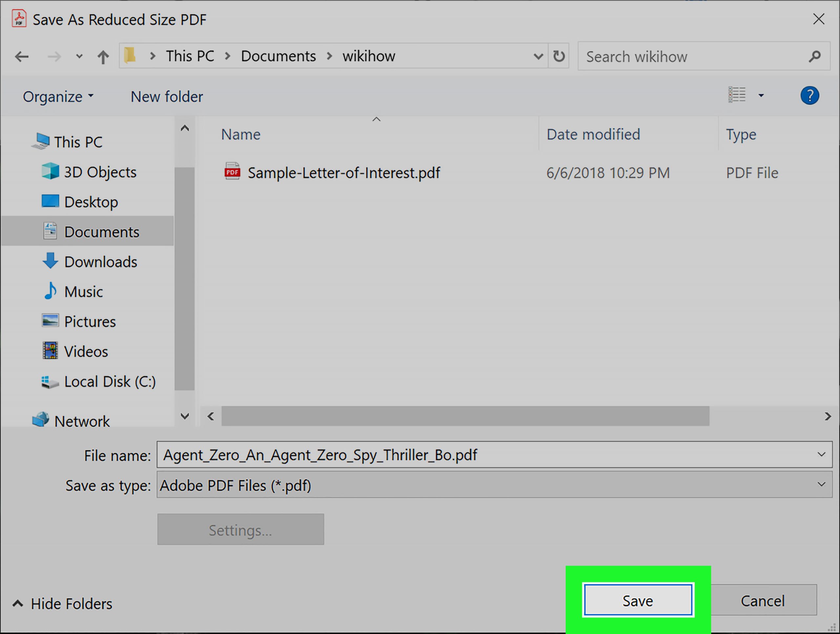Sort files by Date modified column

[x=593, y=134]
